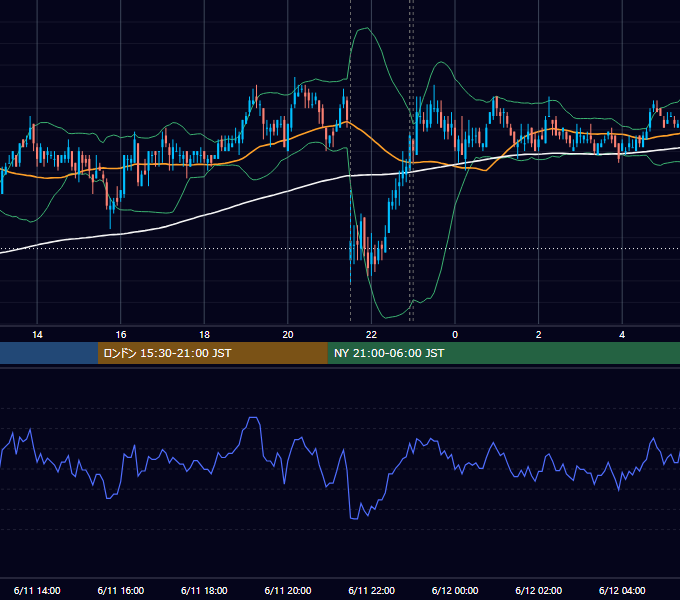Click the long candle wick low before 22:00
Image resolution: width=680 pixels, height=600 pixels.
(350, 281)
